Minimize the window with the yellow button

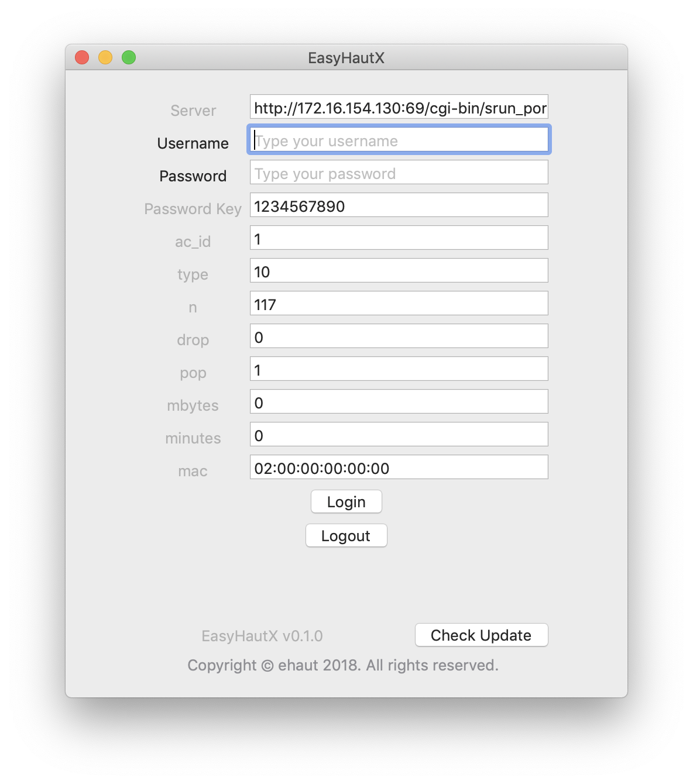point(105,57)
